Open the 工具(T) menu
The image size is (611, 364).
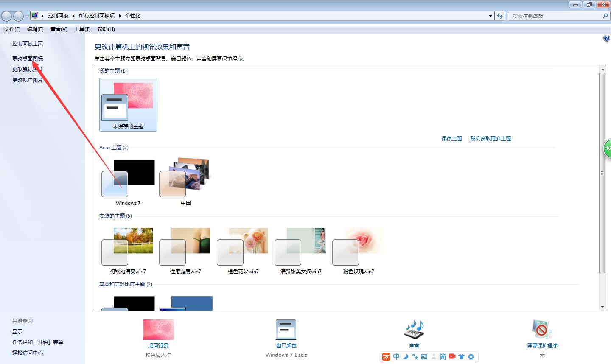click(82, 29)
